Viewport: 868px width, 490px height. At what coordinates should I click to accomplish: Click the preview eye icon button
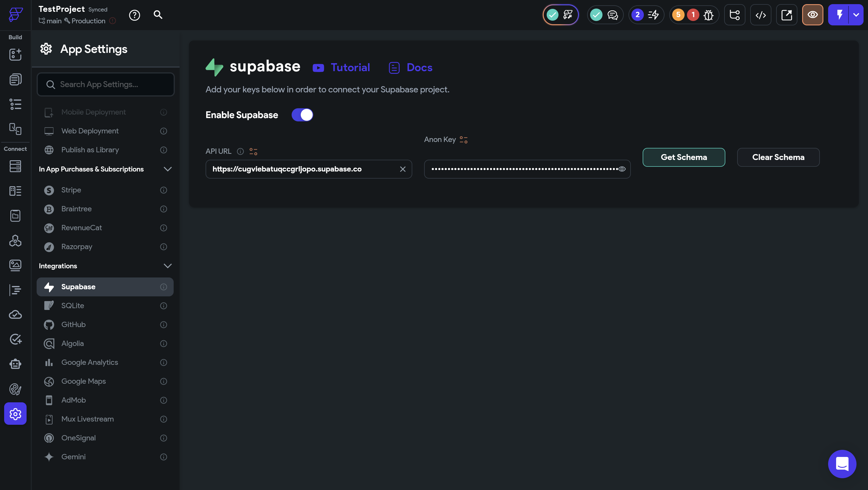tap(812, 15)
